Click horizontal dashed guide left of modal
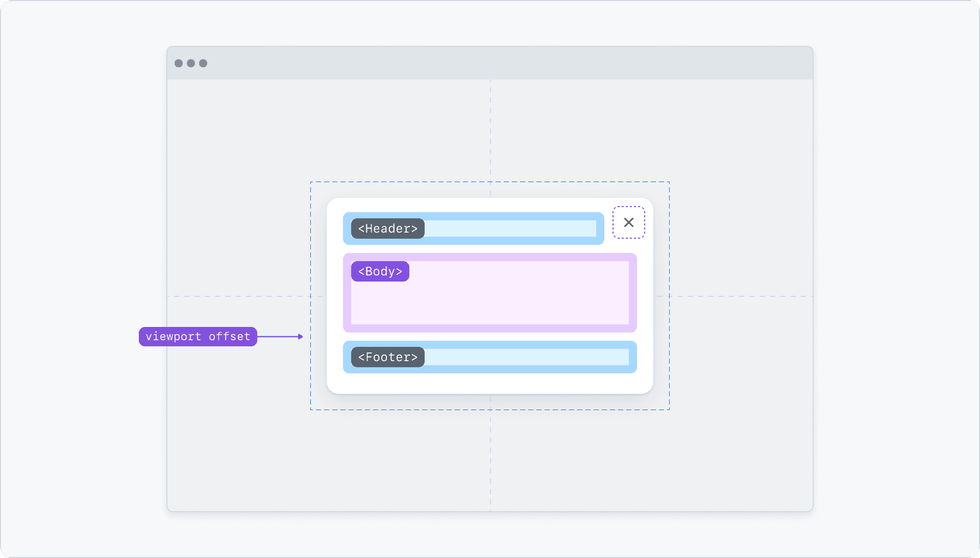 (237, 296)
